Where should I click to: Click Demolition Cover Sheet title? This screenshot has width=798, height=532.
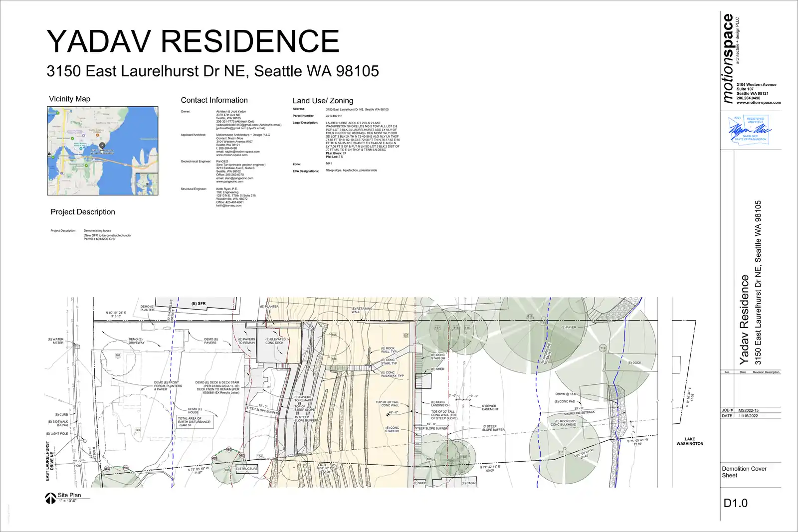(744, 472)
